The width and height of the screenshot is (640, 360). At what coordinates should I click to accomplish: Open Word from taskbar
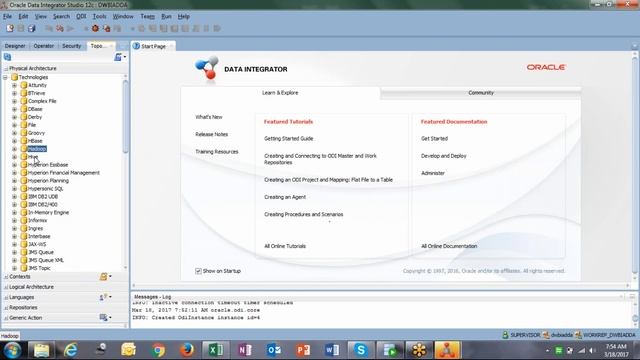click(332, 350)
